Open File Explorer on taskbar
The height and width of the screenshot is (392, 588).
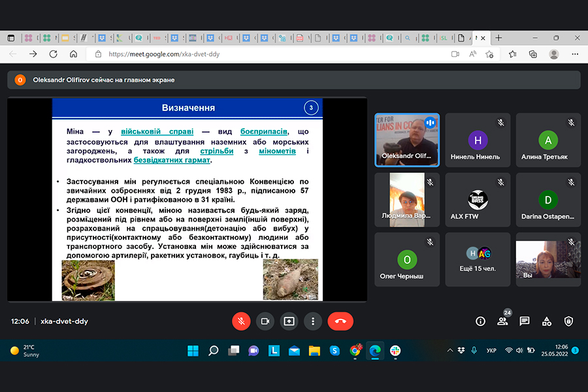tap(314, 351)
